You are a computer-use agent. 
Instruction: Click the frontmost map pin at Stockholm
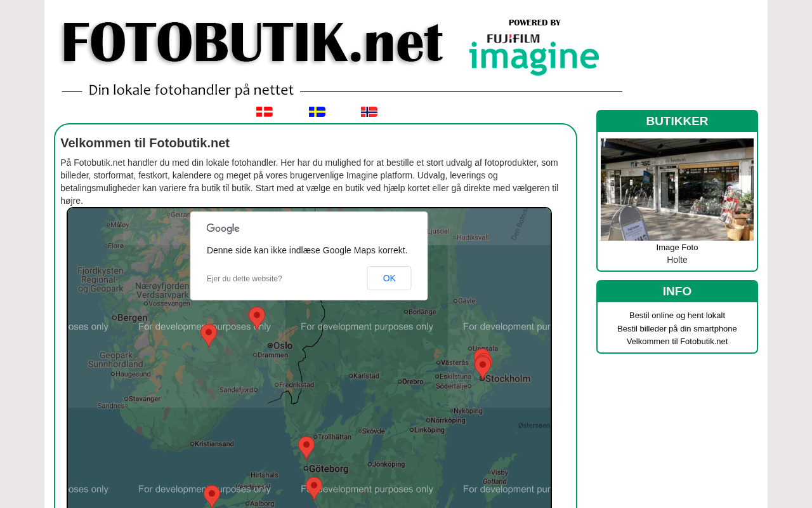click(x=483, y=368)
